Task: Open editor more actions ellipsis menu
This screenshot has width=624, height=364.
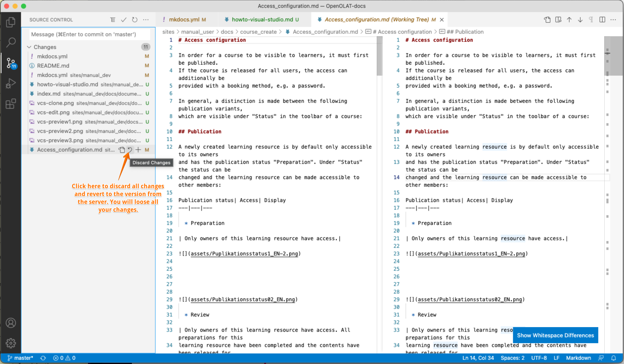Action: pyautogui.click(x=613, y=20)
